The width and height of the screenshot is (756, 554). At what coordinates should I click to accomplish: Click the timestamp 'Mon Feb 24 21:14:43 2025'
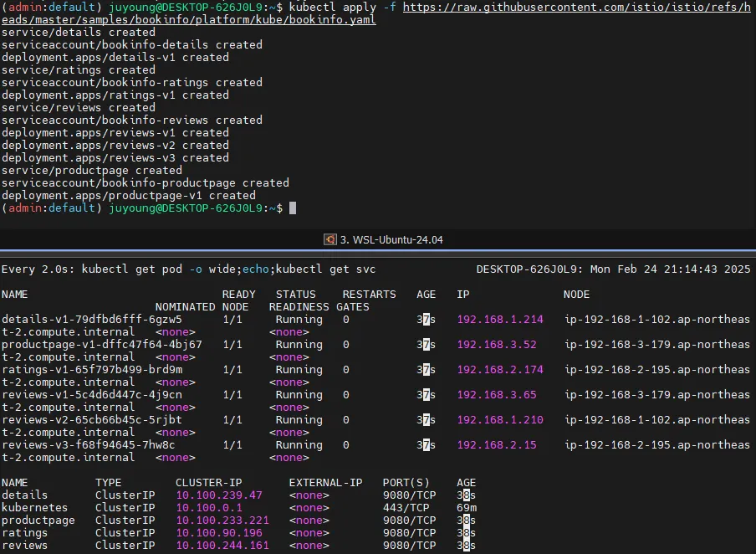coord(670,269)
